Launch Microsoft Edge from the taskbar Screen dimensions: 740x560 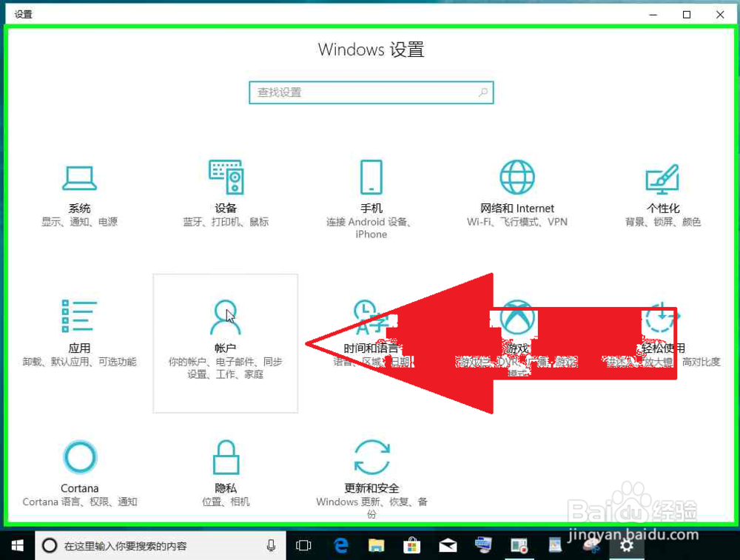340,546
